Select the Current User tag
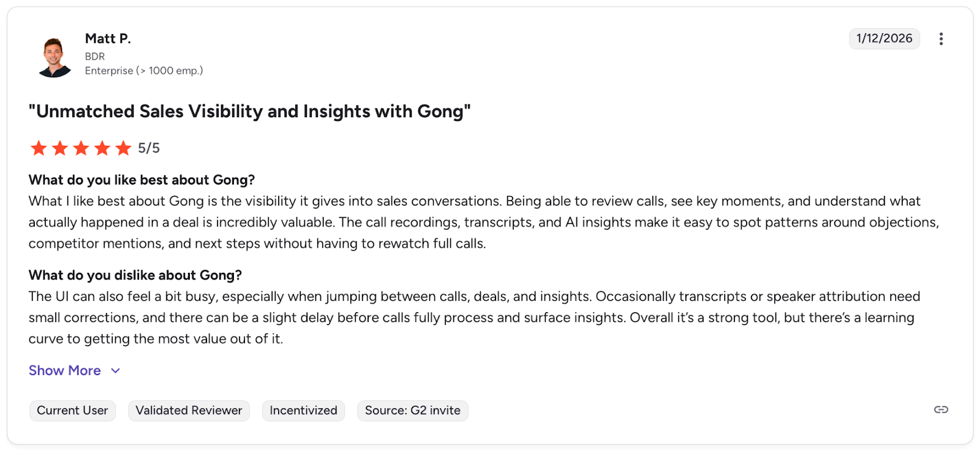This screenshot has height=450, width=980. (x=72, y=410)
